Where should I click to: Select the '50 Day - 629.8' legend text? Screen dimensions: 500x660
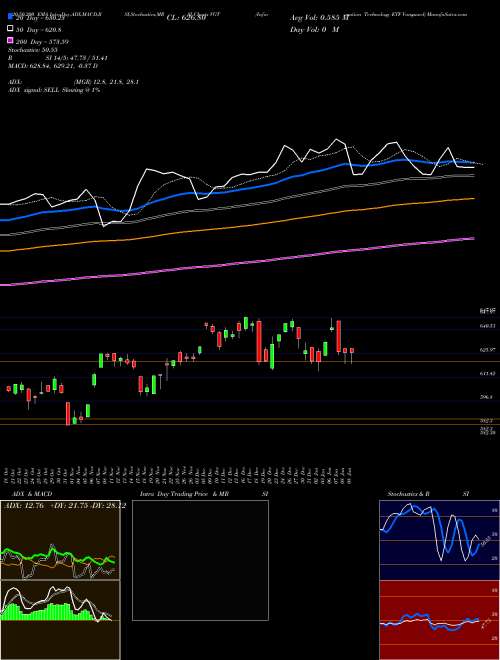pyautogui.click(x=38, y=29)
